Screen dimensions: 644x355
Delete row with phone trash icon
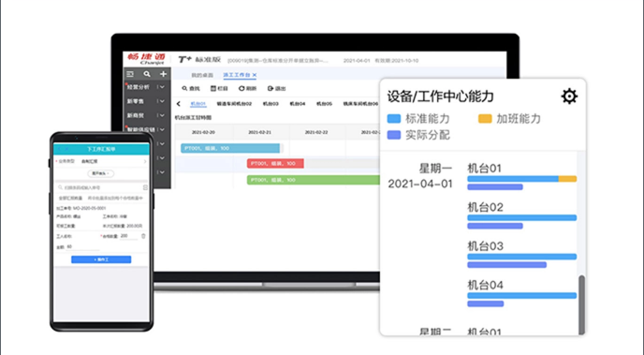point(143,236)
